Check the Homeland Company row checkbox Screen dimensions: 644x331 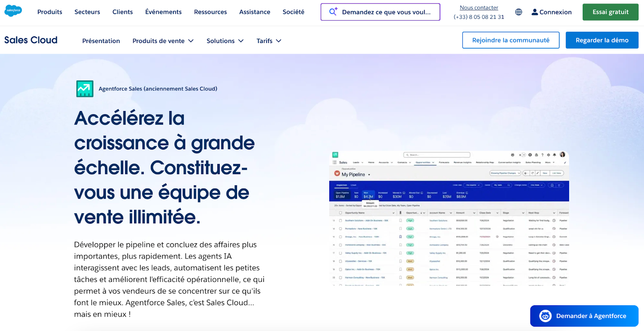tap(341, 245)
